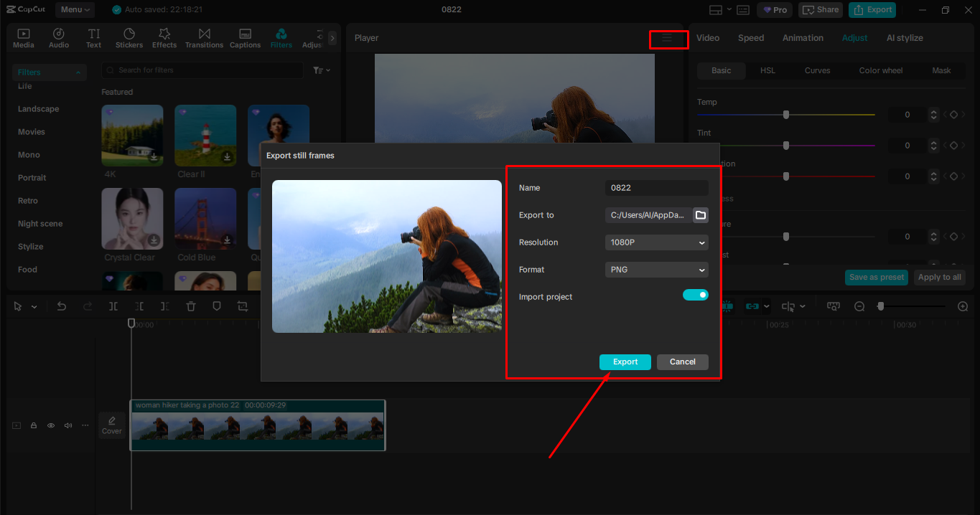Toggle the Import project switch
Viewport: 980px width, 515px height.
(x=695, y=294)
